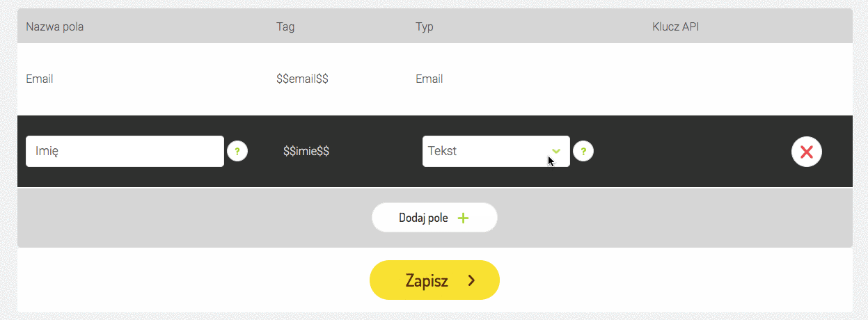Click the Email field name in first row
Screen dimensions: 868x320
40,79
